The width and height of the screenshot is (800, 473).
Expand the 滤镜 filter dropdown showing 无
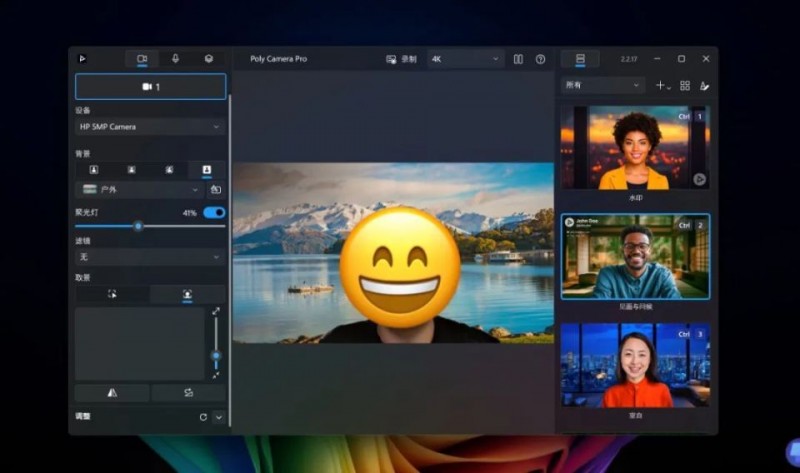150,257
